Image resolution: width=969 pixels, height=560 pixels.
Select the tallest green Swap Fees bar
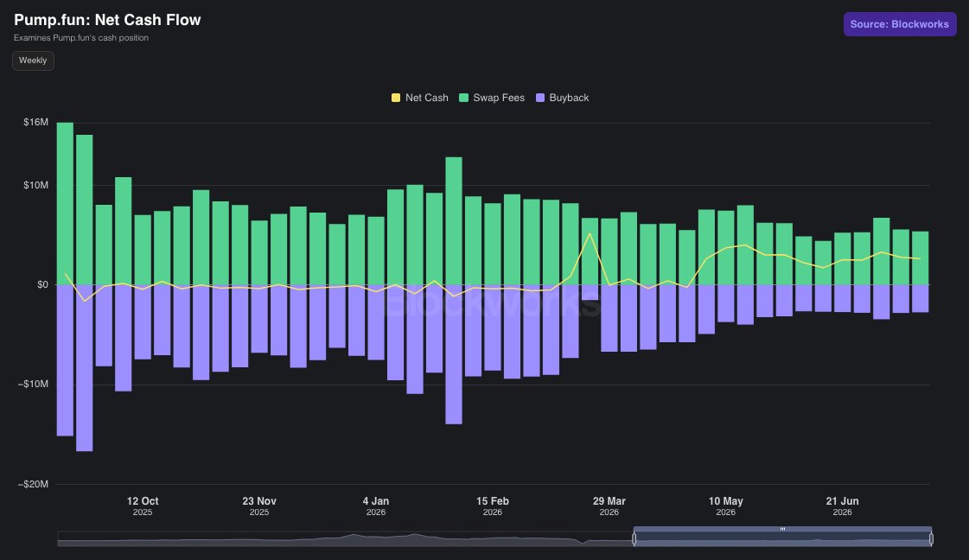65,203
